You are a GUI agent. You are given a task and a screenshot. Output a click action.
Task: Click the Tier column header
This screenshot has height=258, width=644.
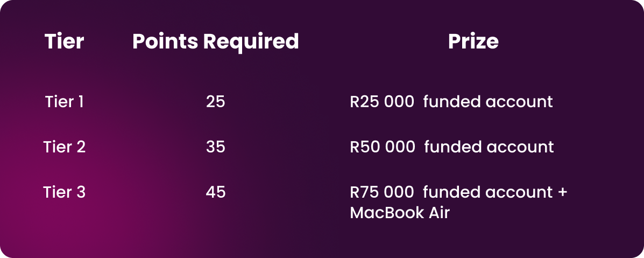(x=64, y=41)
